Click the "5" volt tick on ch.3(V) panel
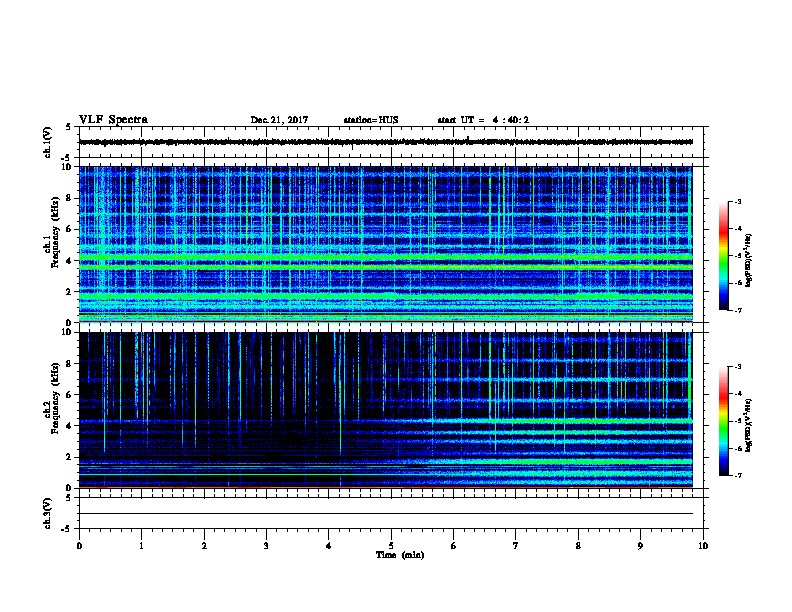This screenshot has width=792, height=612. [x=69, y=498]
